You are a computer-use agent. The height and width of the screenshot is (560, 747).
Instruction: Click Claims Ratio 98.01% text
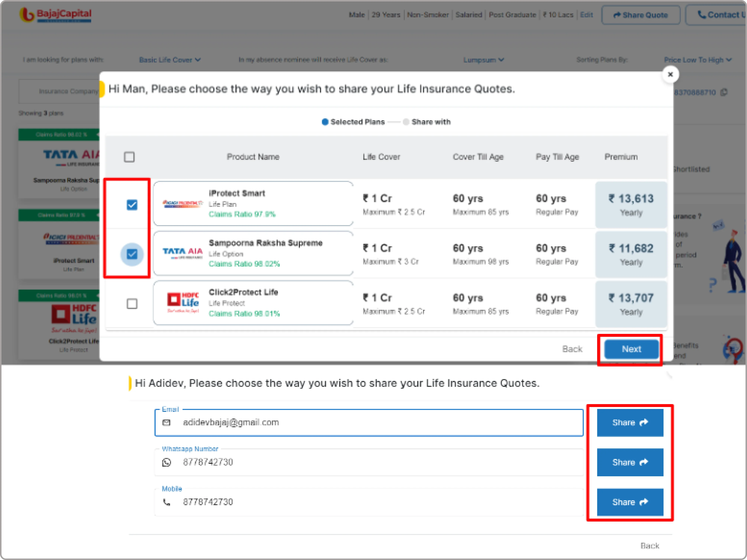(244, 313)
